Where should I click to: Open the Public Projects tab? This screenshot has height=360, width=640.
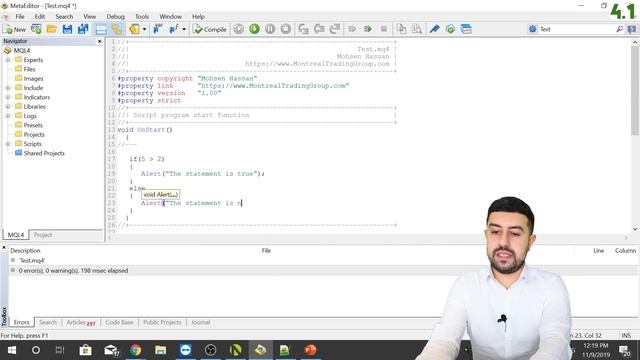[162, 322]
